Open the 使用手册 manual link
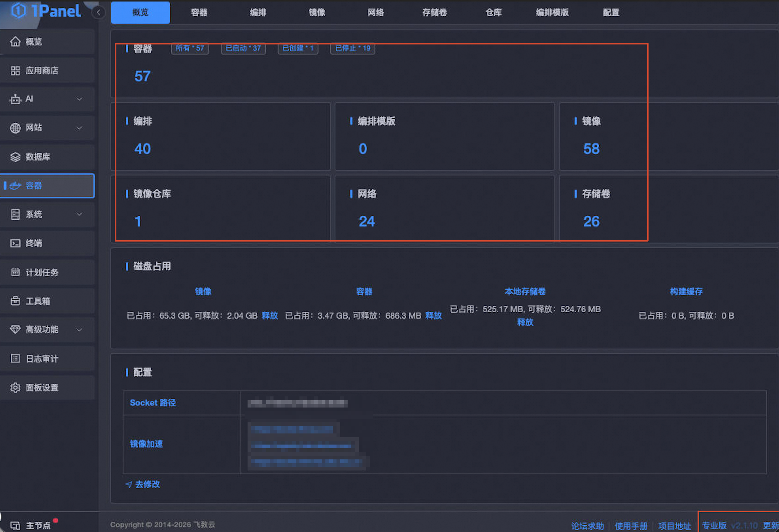The image size is (779, 532). pyautogui.click(x=631, y=525)
